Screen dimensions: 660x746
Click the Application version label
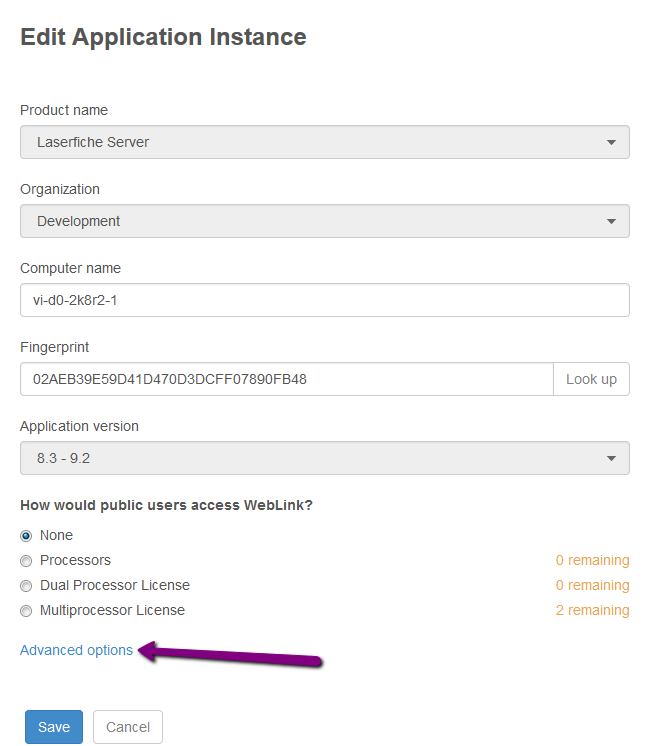click(79, 426)
